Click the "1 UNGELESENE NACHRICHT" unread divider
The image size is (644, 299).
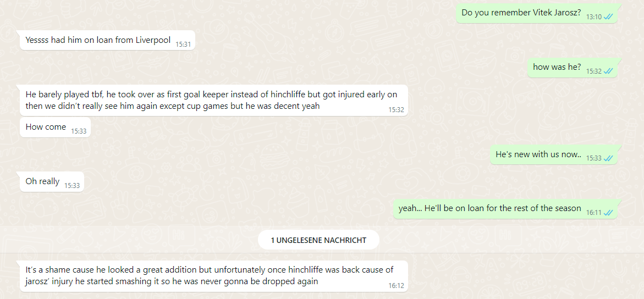coord(318,240)
